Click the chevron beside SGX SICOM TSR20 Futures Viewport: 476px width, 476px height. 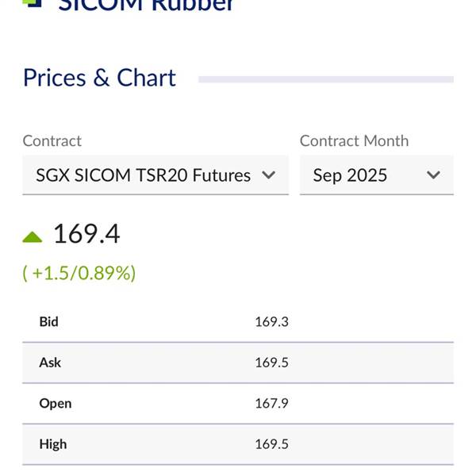click(x=269, y=175)
